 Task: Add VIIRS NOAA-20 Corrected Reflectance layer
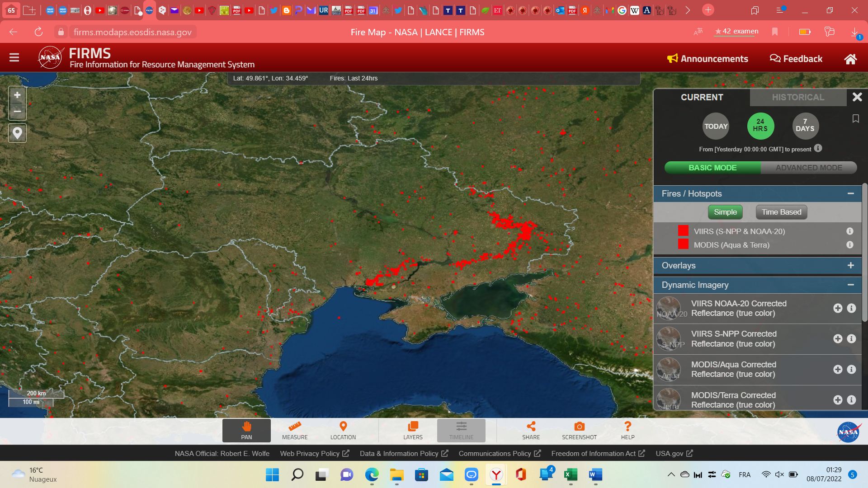pos(838,308)
